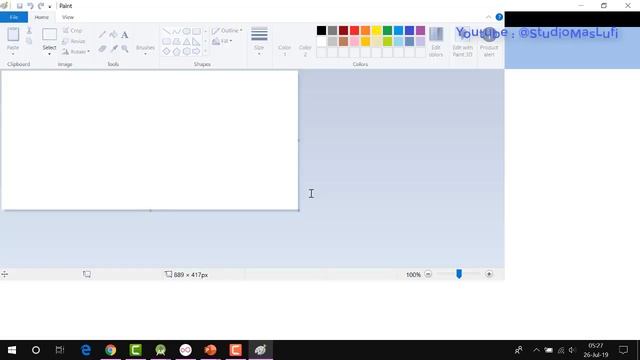Click the Paste clipboard icon
The height and width of the screenshot is (360, 640).
[x=13, y=35]
